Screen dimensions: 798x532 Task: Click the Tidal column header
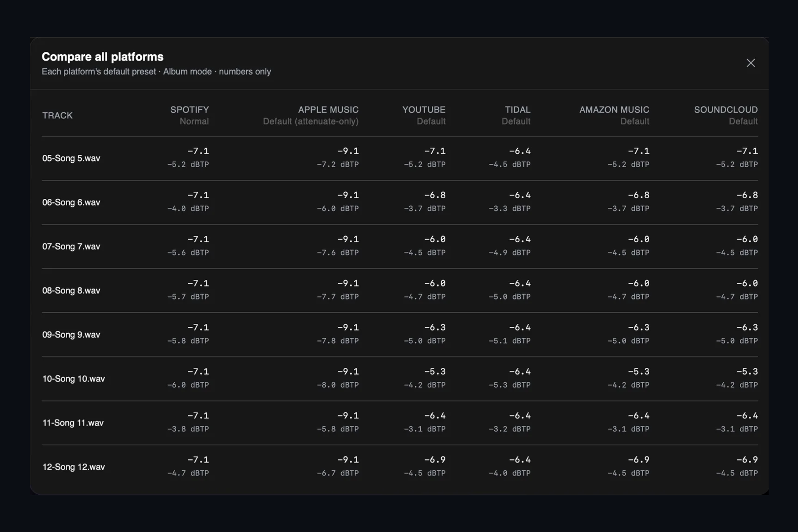[x=517, y=110]
